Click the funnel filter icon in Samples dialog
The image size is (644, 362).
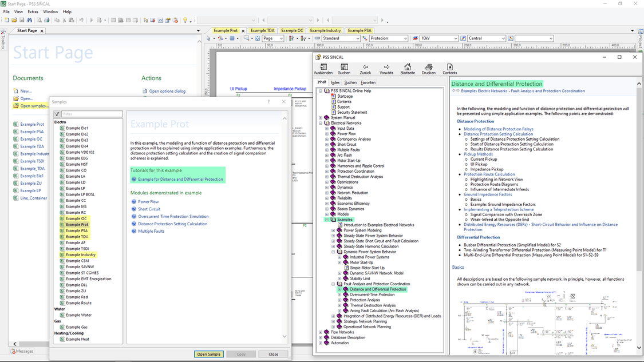pos(57,114)
